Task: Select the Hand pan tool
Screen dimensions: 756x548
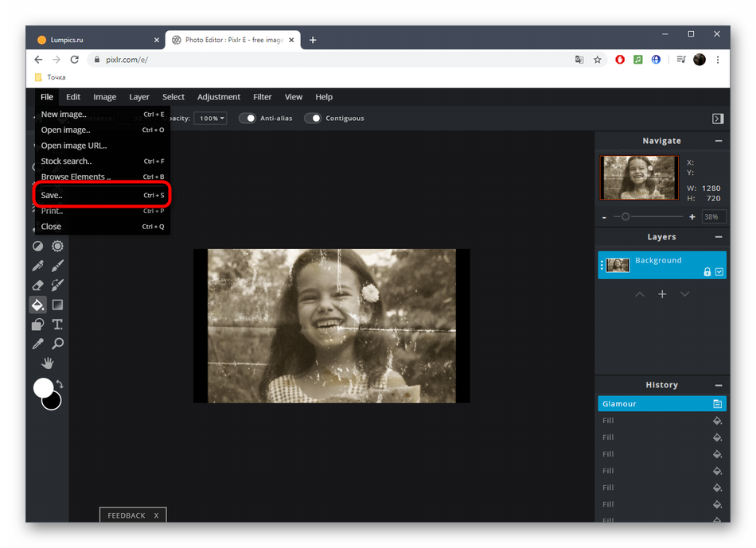Action: tap(48, 363)
